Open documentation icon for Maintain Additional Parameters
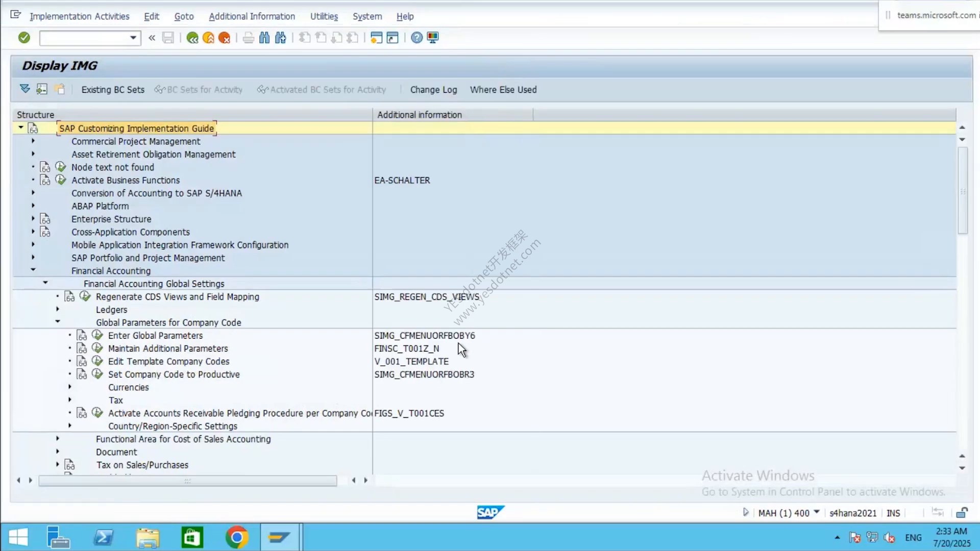The image size is (980, 551). pos(82,348)
